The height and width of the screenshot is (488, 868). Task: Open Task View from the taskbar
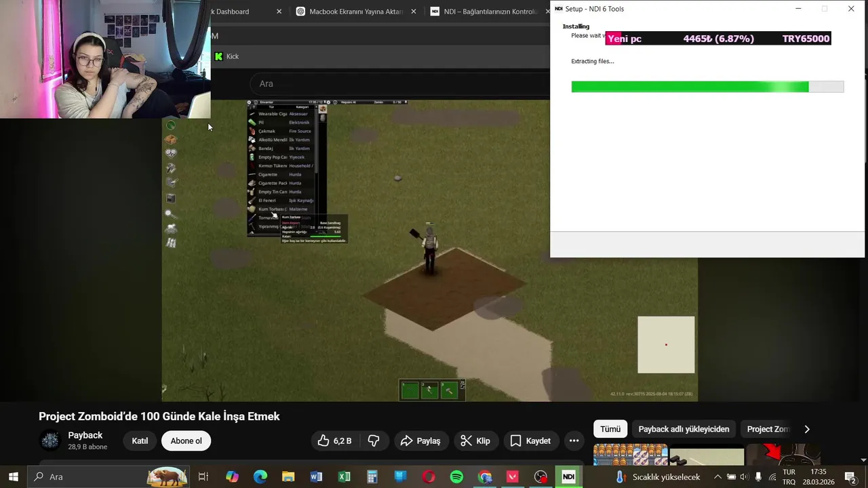[x=203, y=476]
